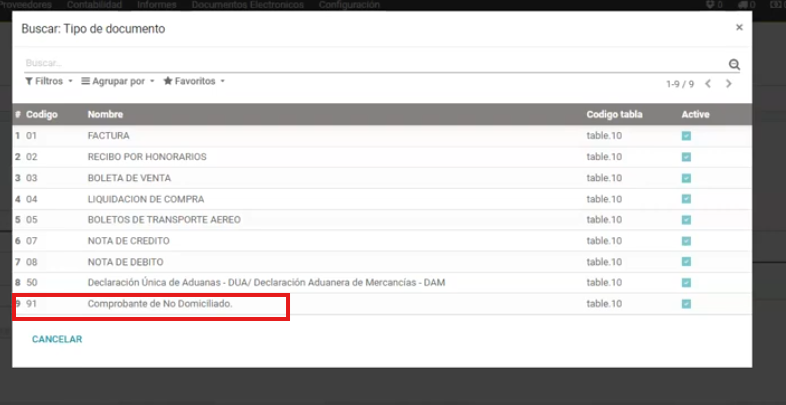Go to previous page of results

point(708,83)
